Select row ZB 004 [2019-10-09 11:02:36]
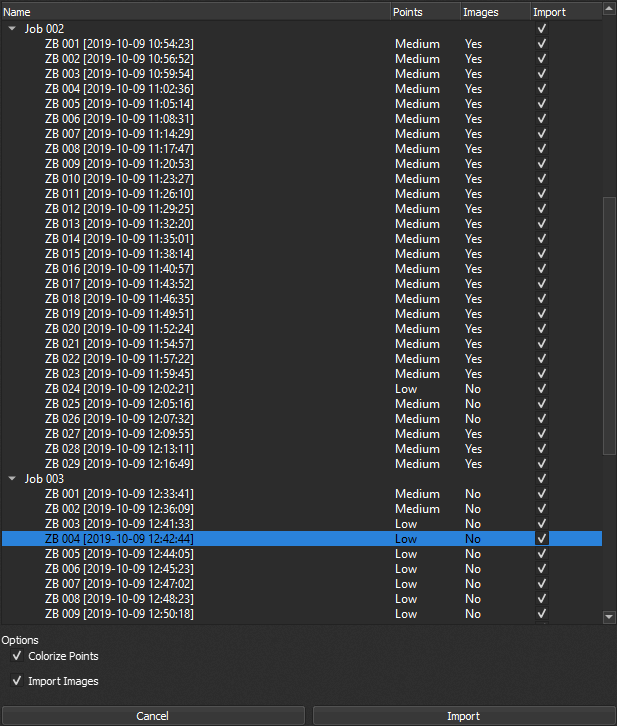Image resolution: width=617 pixels, height=726 pixels. tap(302, 89)
